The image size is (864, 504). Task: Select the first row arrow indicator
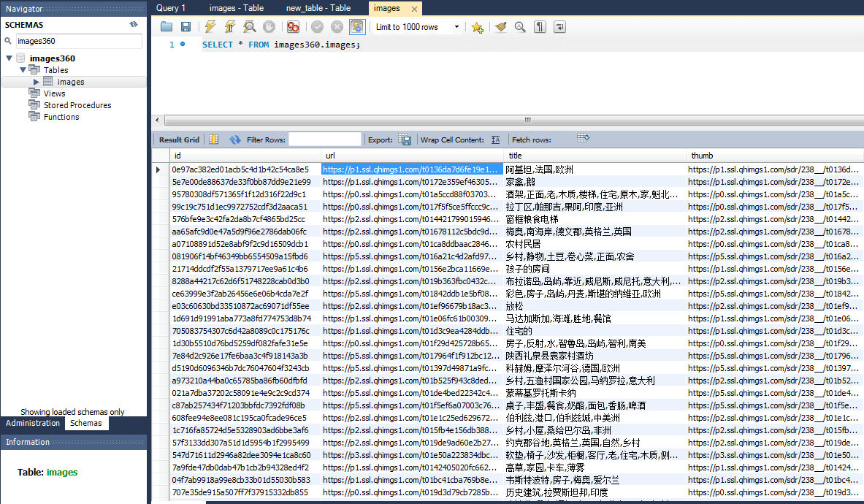(x=158, y=169)
